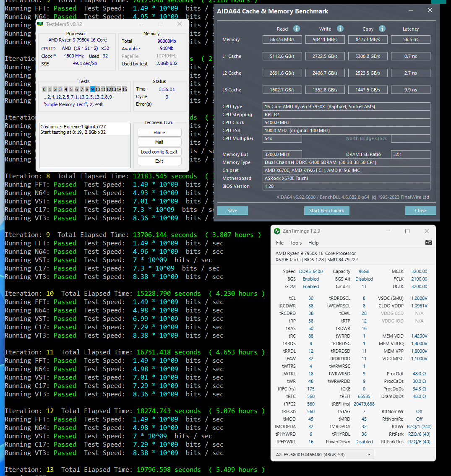Click the TestMem5 log text area
Viewport: 451px width, 476px height.
pyautogui.click(x=85, y=146)
